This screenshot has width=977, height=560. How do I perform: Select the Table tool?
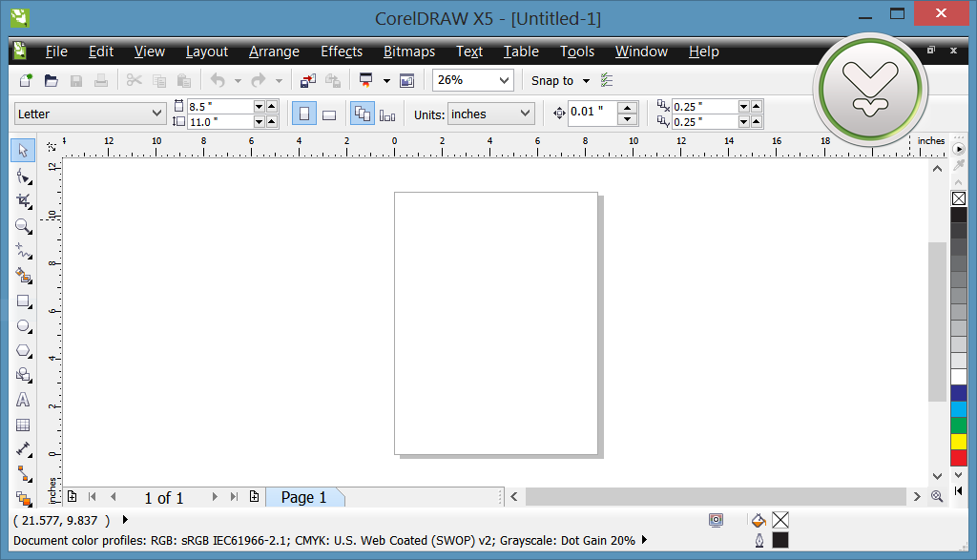23,425
